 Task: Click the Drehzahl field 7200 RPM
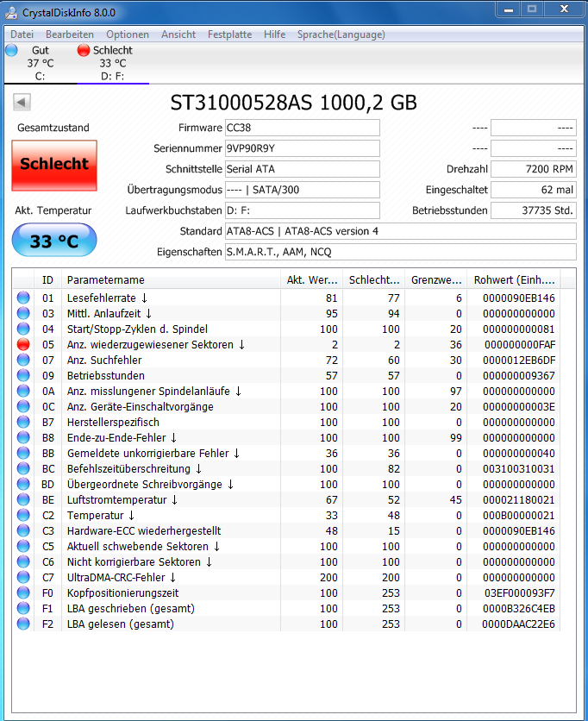point(534,169)
